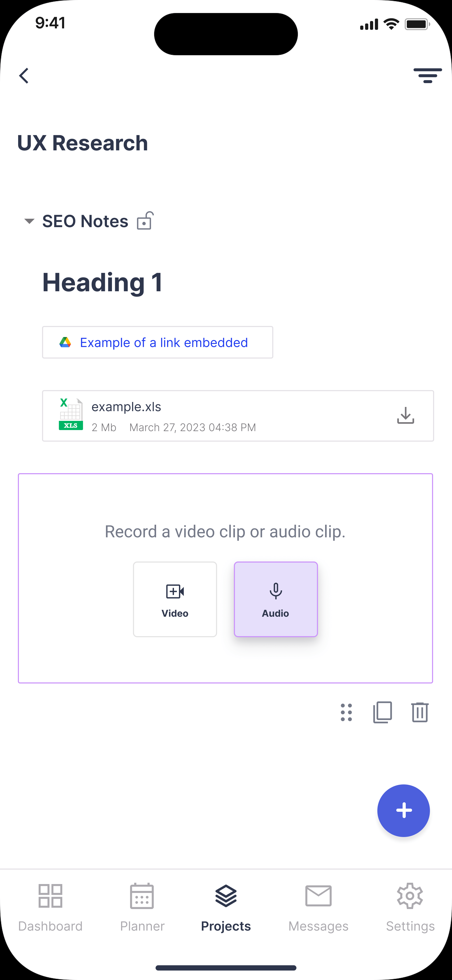Click the Heading 1 text
Screen dimensions: 452x980
[103, 282]
